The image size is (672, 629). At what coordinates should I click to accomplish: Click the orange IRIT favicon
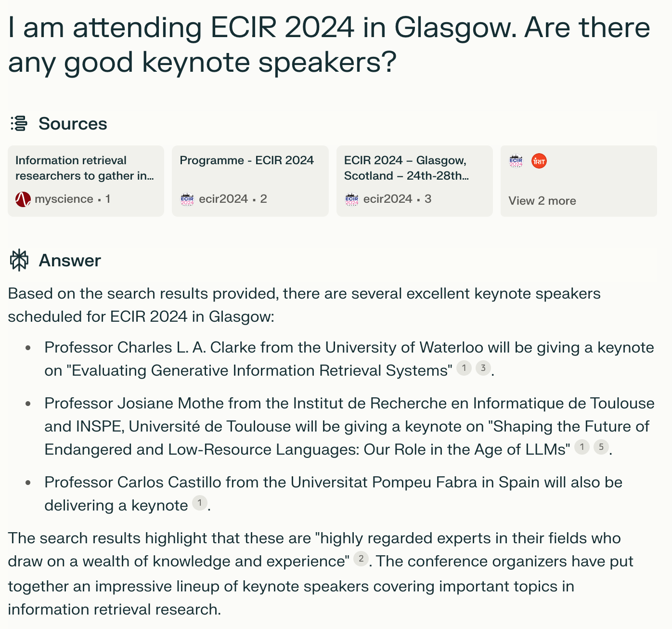point(539,161)
